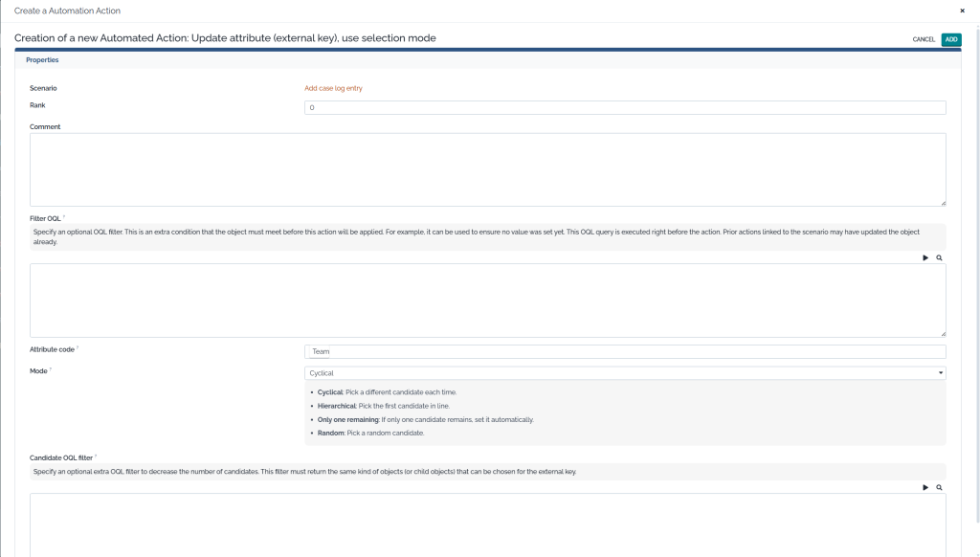Switch to the Properties tab
The image size is (980, 557).
[x=42, y=60]
